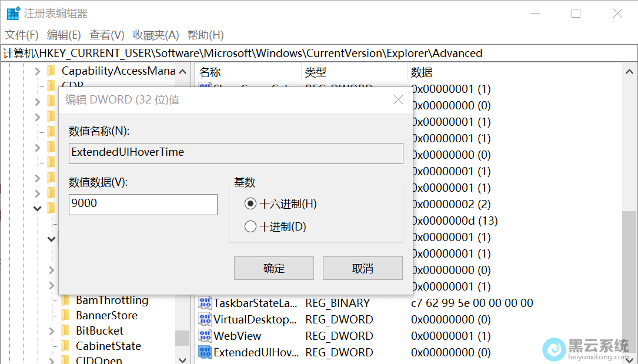Click the VirtualDesktop DWORD value icon

click(x=205, y=320)
